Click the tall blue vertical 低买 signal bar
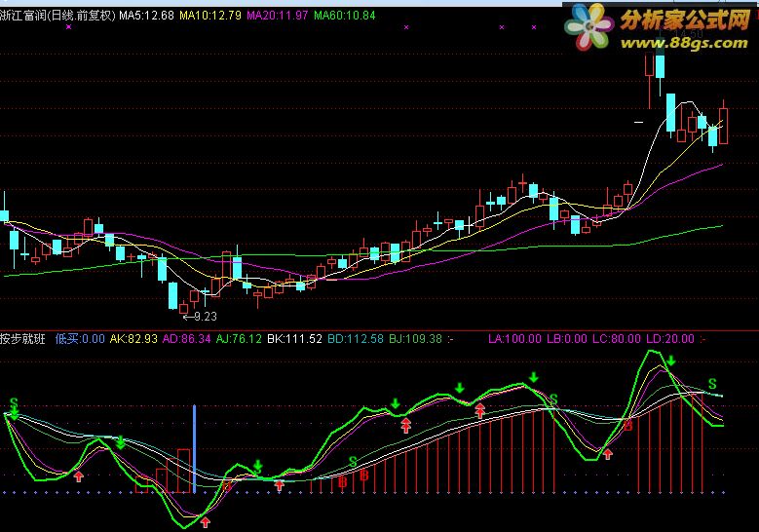 [195, 449]
